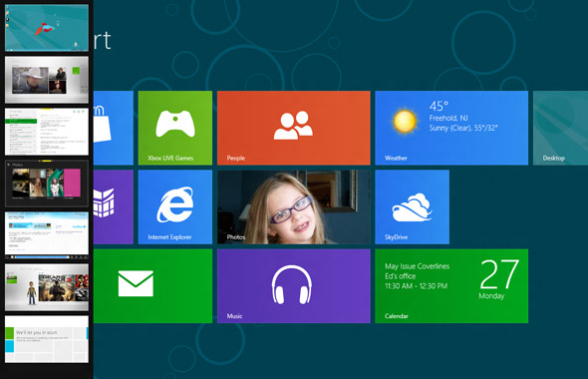The width and height of the screenshot is (588, 379).
Task: Open the Store shopping bag tile
Action: click(x=114, y=128)
